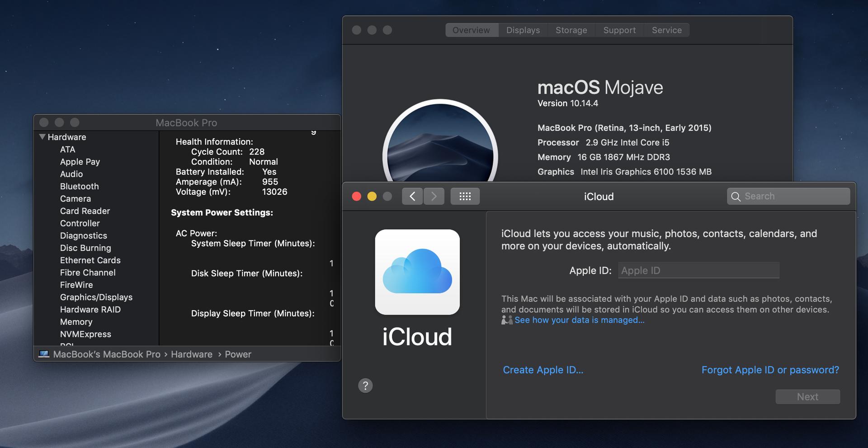
Task: Open See how your data is managed
Action: tap(580, 320)
